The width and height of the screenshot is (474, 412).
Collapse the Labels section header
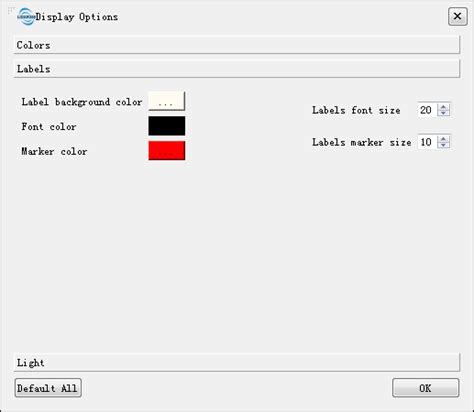[x=237, y=69]
